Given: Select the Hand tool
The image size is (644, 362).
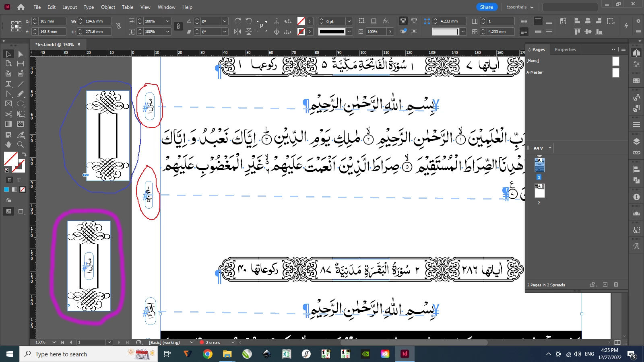Looking at the screenshot, I should tap(8, 144).
